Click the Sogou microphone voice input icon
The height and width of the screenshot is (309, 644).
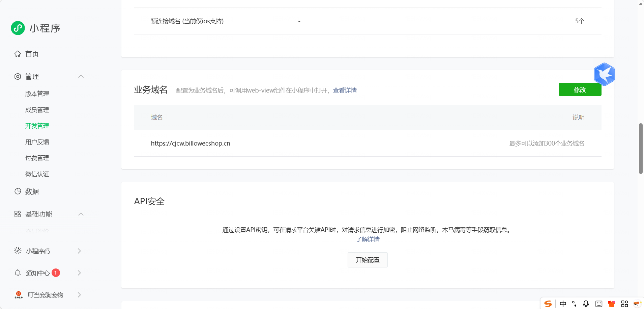click(586, 304)
